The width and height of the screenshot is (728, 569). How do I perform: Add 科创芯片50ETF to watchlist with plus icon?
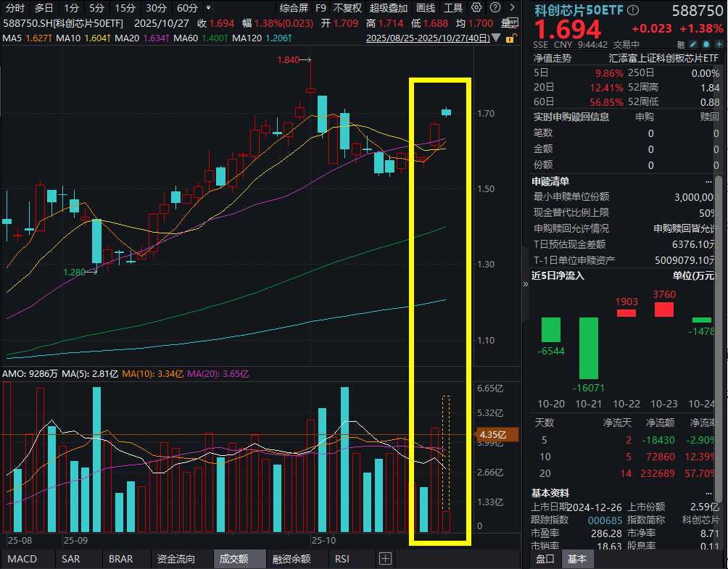coord(721,44)
